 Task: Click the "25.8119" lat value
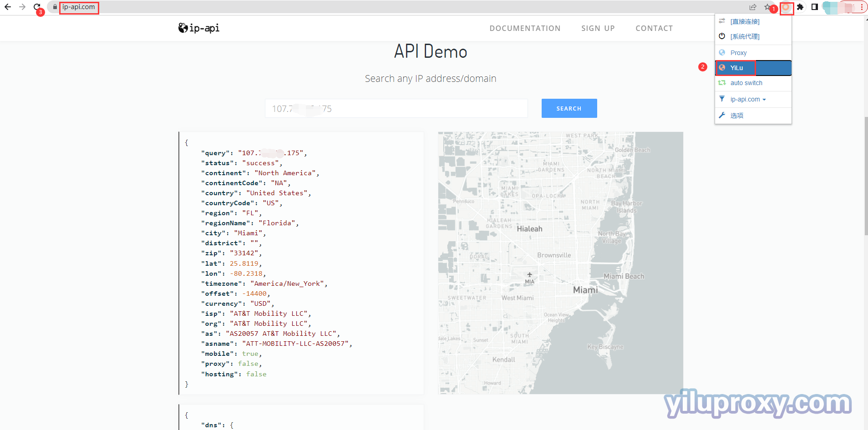tap(244, 263)
